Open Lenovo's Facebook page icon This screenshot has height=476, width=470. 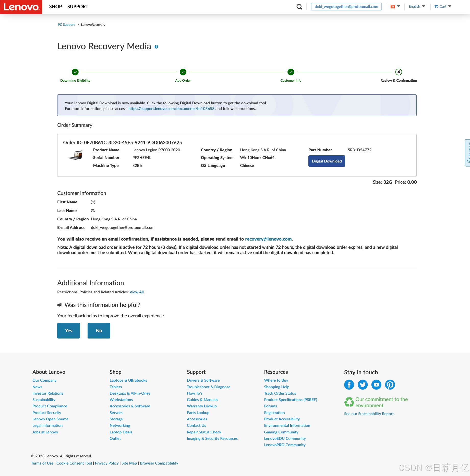point(349,385)
